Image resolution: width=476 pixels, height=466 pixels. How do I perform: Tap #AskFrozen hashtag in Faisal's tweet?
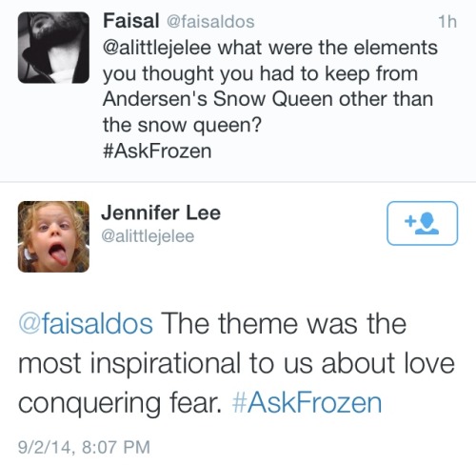point(157,151)
